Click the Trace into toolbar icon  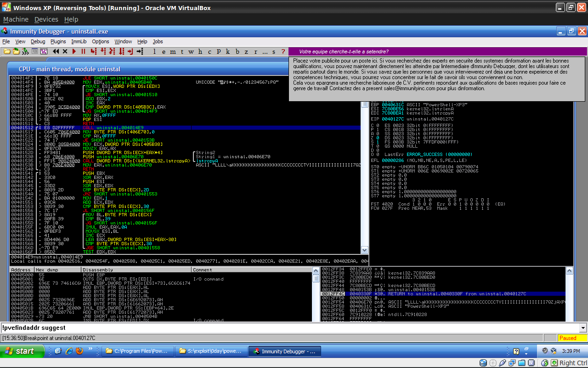click(x=112, y=51)
